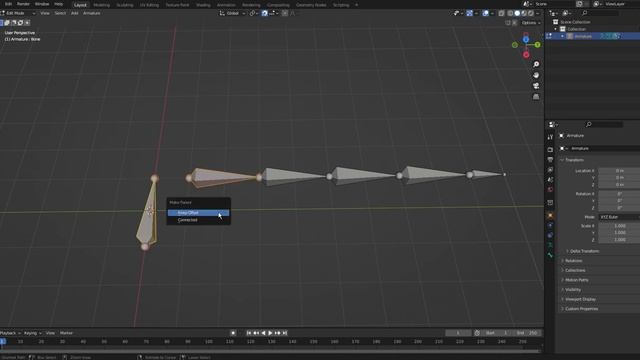Open the viewport Select menu
Viewport: 640px width, 360px height.
tap(60, 13)
